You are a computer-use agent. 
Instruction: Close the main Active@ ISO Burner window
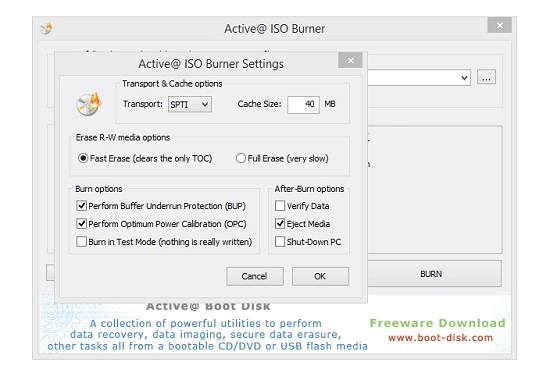coord(499,25)
